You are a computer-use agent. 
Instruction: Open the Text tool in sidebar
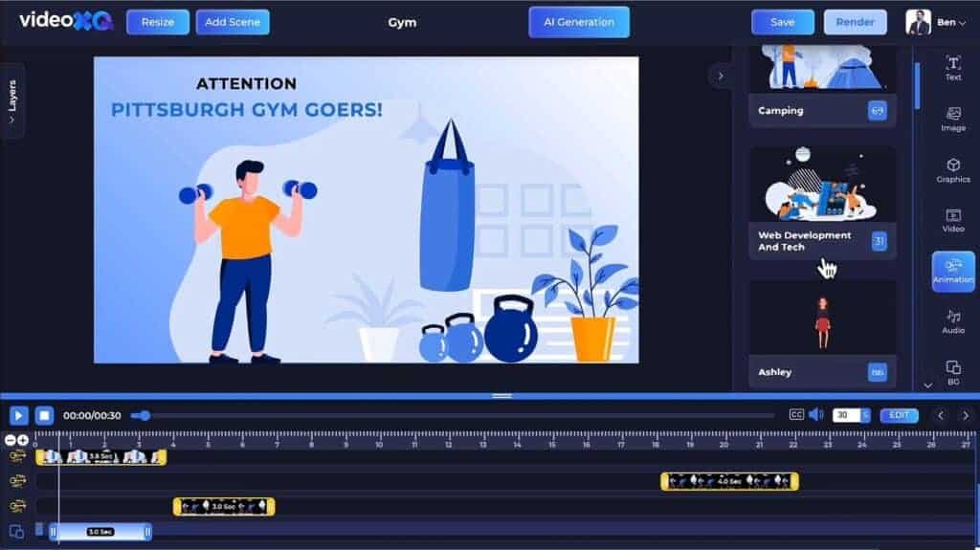(952, 68)
